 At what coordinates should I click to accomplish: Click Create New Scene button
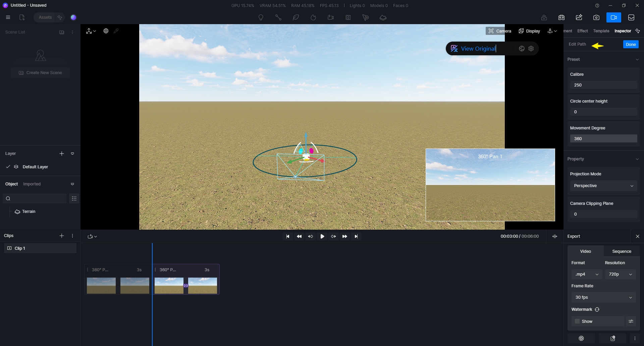coord(40,73)
